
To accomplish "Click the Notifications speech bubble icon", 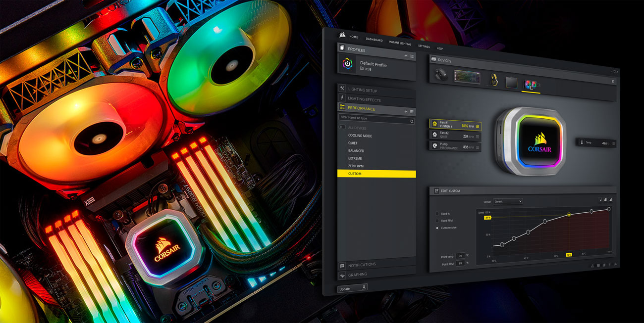I will [x=342, y=265].
